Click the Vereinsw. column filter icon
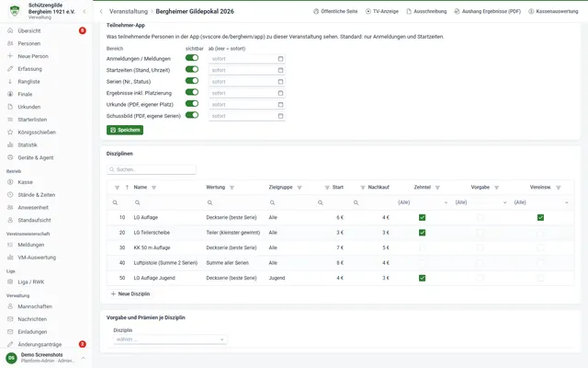 click(x=558, y=188)
